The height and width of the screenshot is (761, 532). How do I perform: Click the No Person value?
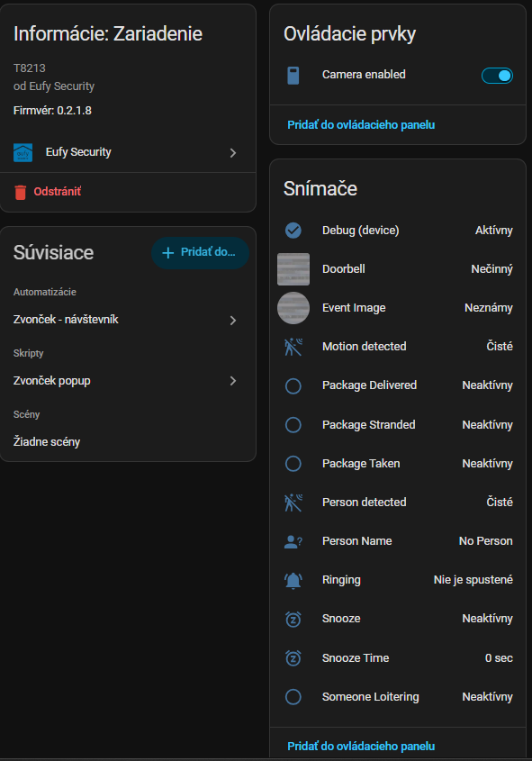pos(485,541)
